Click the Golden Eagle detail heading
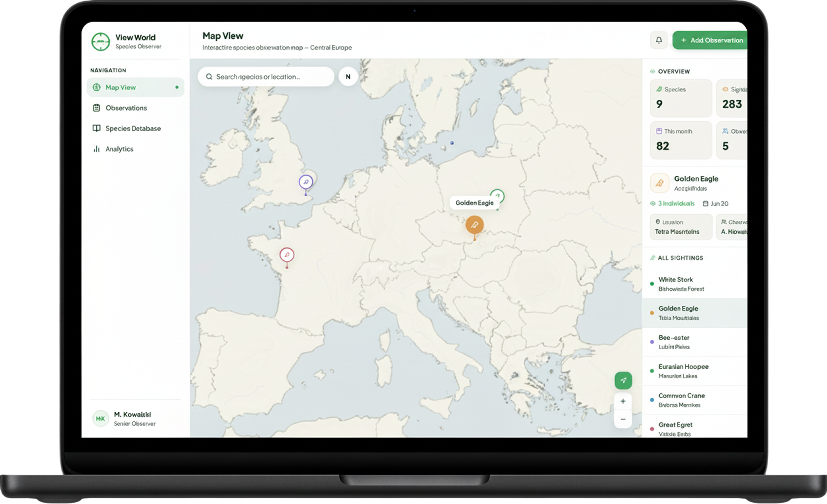Viewport: 827px width, 504px height. coord(696,178)
